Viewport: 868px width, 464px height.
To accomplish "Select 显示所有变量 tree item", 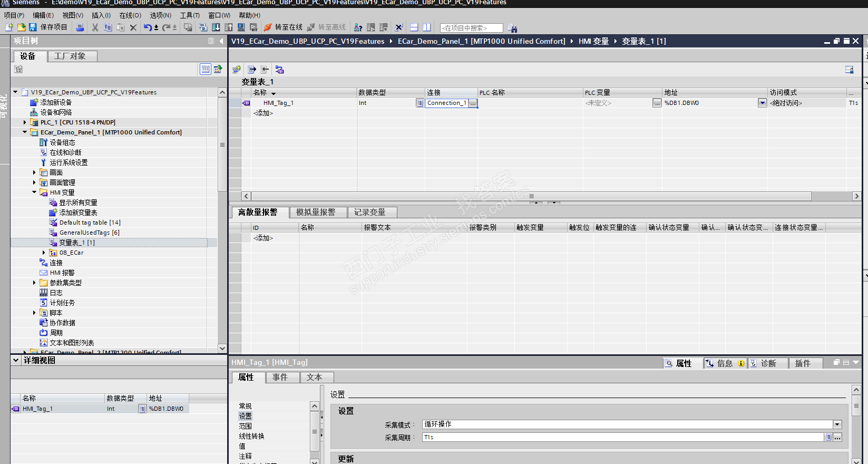I will (78, 202).
